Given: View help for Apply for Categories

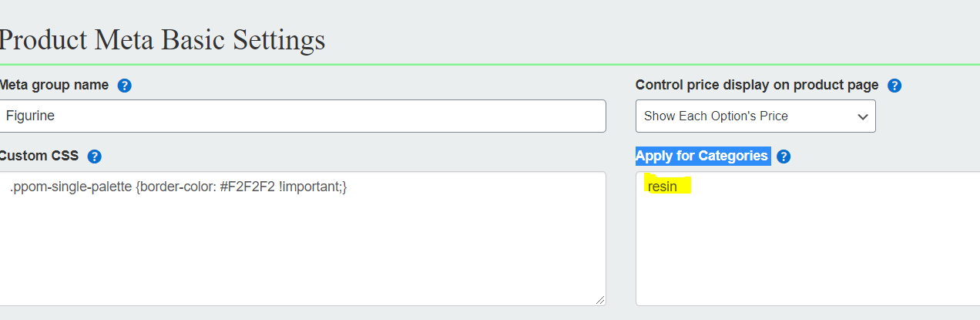Looking at the screenshot, I should pyautogui.click(x=784, y=157).
